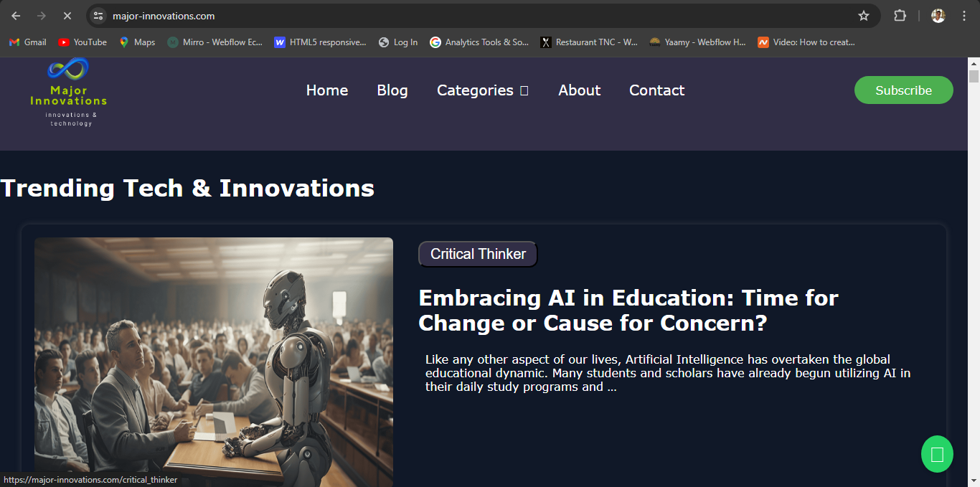Click the Major Innovations logo
This screenshot has width=980, height=487.
click(69, 93)
